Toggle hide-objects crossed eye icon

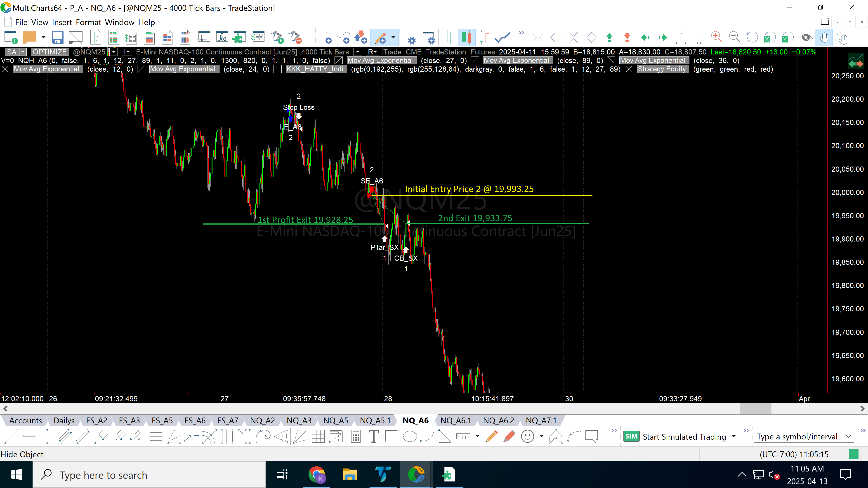tap(806, 37)
